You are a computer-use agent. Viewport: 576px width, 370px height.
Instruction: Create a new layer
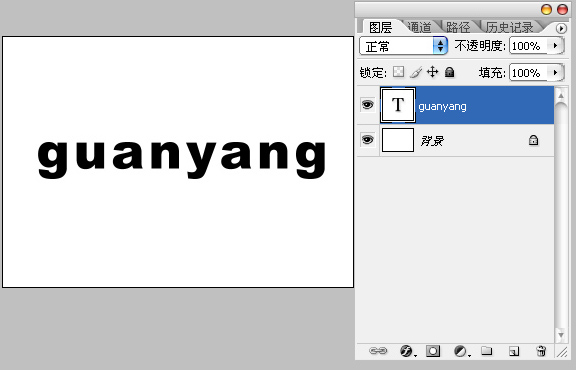click(x=514, y=351)
